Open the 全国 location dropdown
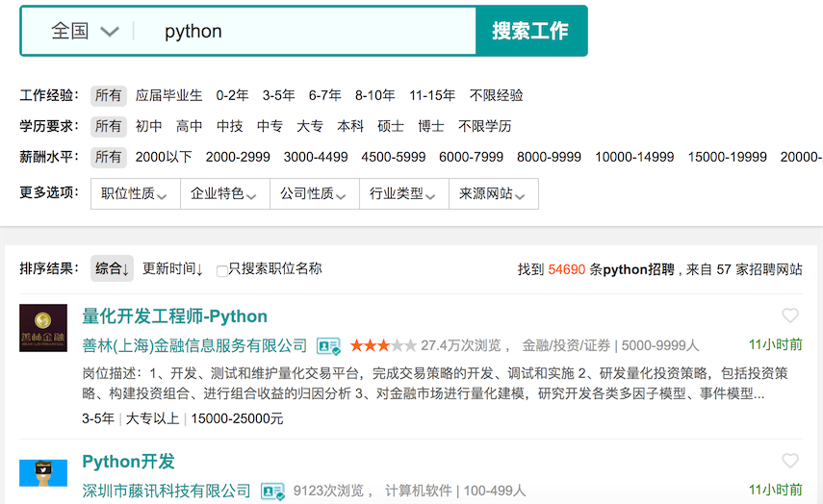823x504 pixels. (84, 31)
